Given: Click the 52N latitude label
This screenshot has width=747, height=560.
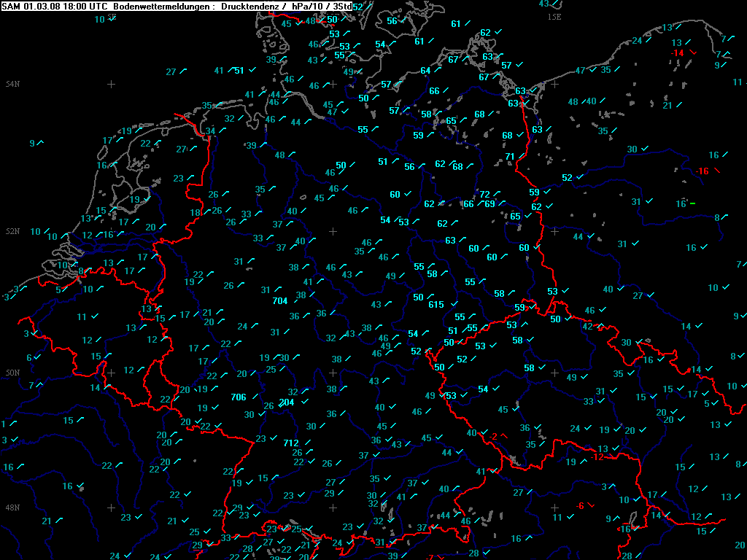Looking at the screenshot, I should click(12, 231).
